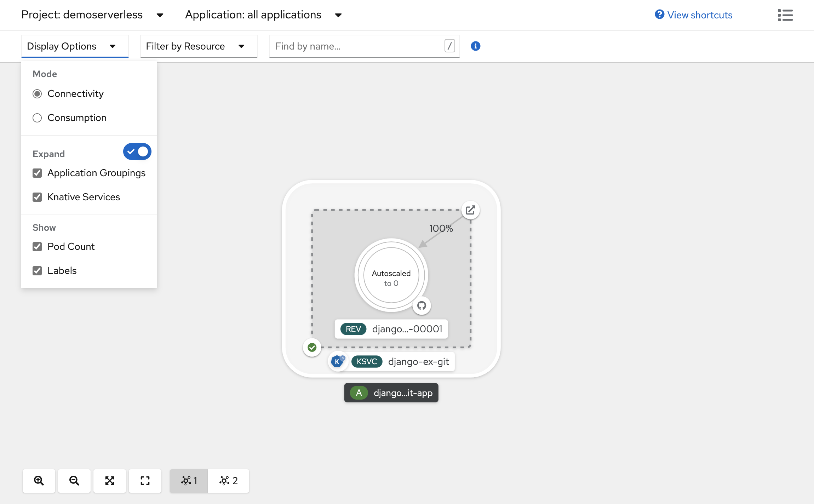Select the Consumption display mode
The height and width of the screenshot is (504, 814).
[x=37, y=118]
